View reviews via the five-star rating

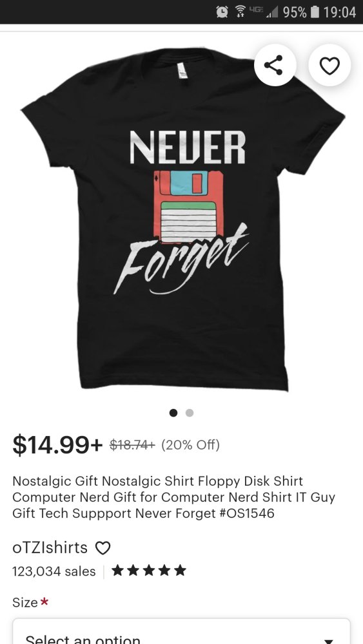tap(149, 571)
